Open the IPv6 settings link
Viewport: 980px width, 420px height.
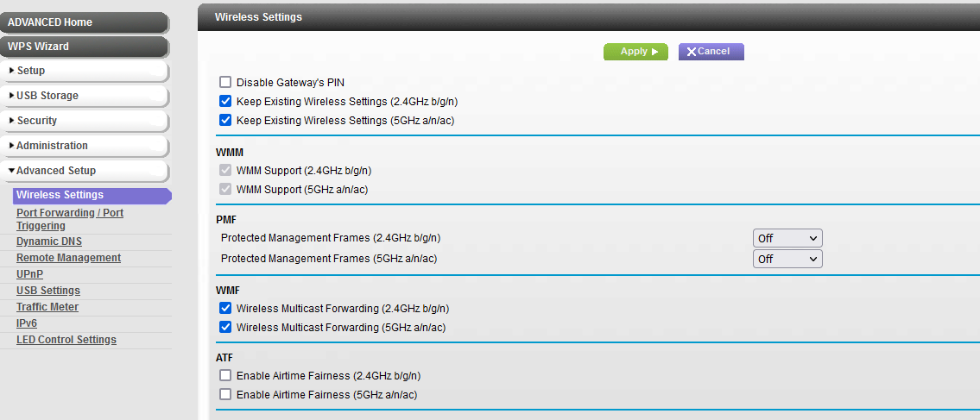[x=27, y=323]
